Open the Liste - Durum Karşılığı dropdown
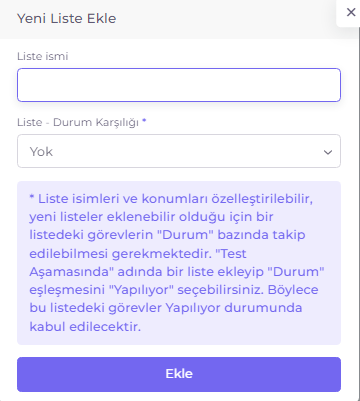This screenshot has height=401, width=360. point(179,151)
